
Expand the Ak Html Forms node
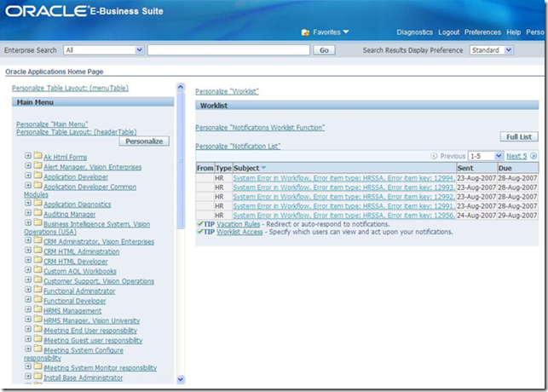click(28, 156)
